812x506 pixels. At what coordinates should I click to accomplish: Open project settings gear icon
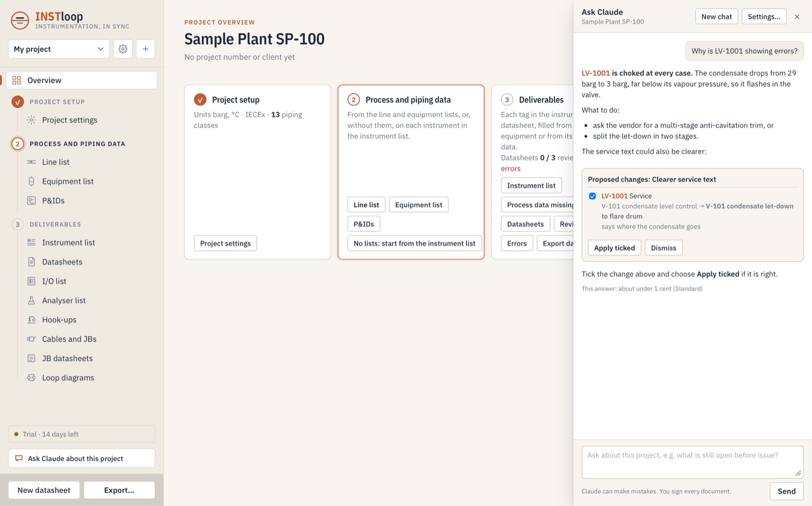click(123, 49)
